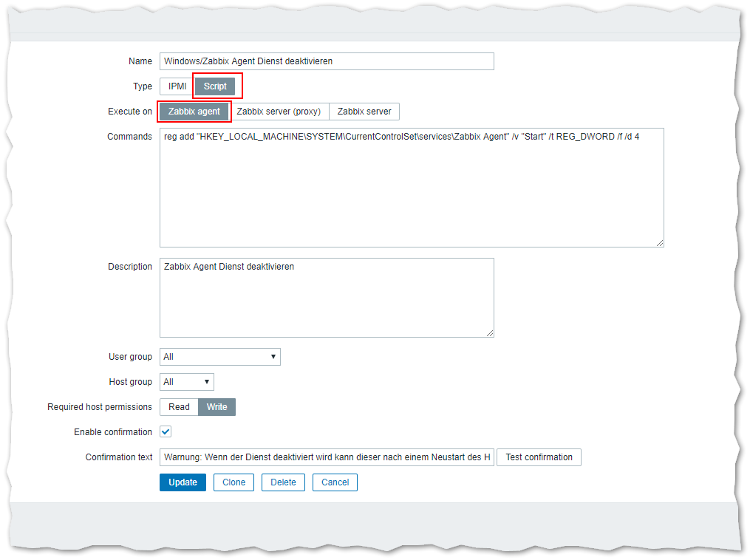Choose Zabbix agent for execution
Image resolution: width=750 pixels, height=560 pixels.
pyautogui.click(x=194, y=112)
